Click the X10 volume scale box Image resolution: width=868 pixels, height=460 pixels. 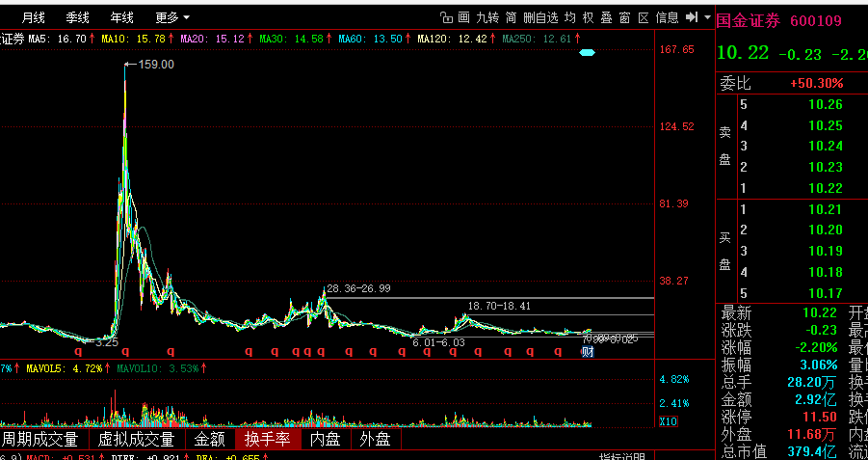click(669, 421)
